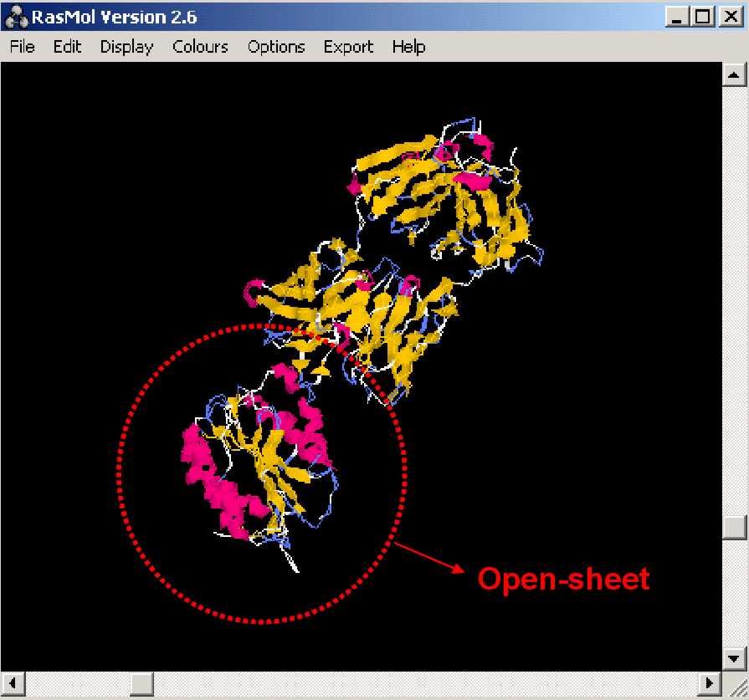Open the Edit menu
The height and width of the screenshot is (700, 749).
tap(67, 47)
